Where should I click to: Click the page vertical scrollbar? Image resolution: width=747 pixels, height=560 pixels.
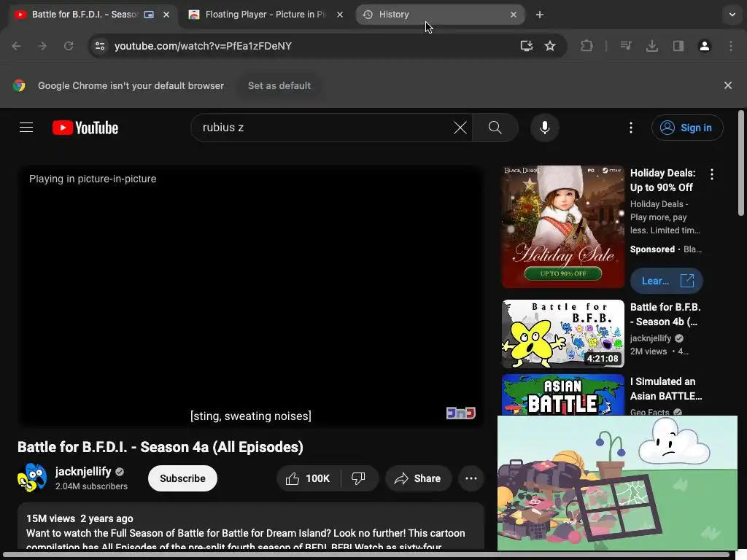tap(741, 163)
